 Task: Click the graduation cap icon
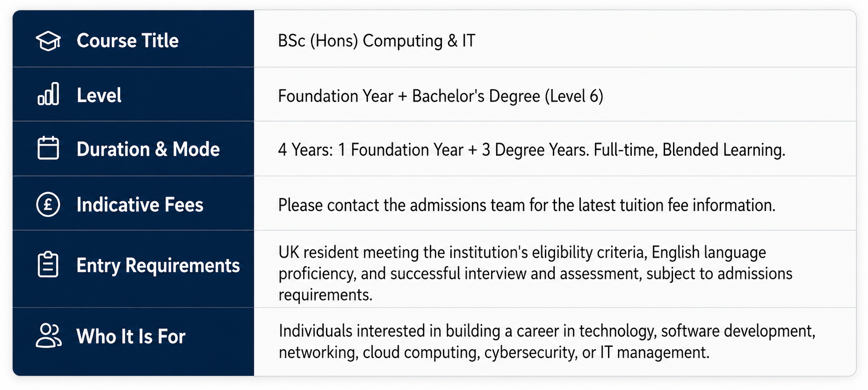48,41
